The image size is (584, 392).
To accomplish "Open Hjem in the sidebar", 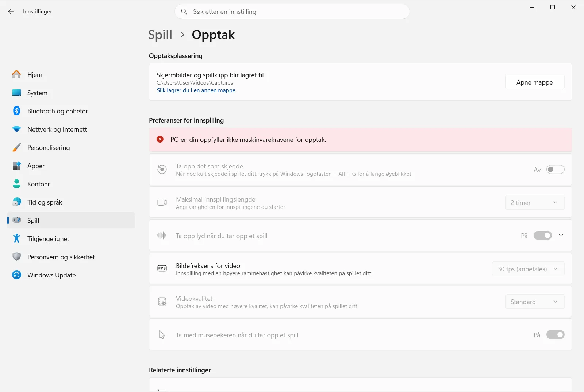I will (71, 74).
